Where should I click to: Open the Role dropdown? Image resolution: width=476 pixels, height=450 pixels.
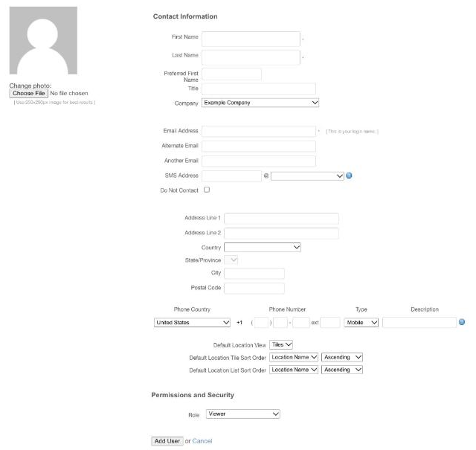pyautogui.click(x=243, y=414)
